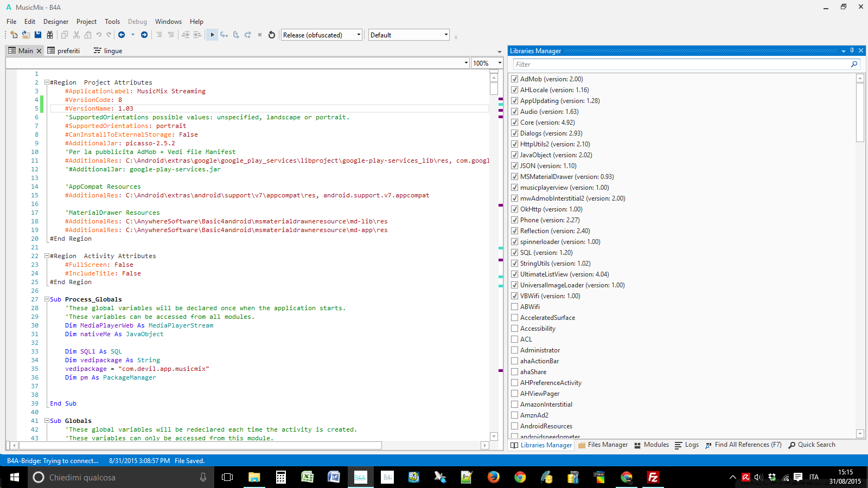Click the Redo arrow icon
Image resolution: width=868 pixels, height=488 pixels.
click(x=109, y=35)
